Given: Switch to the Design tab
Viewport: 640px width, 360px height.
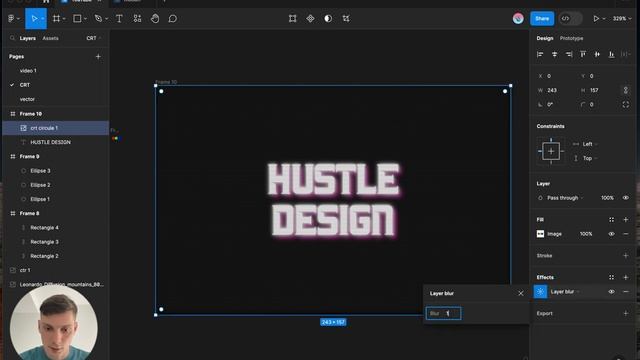Looking at the screenshot, I should coord(545,38).
